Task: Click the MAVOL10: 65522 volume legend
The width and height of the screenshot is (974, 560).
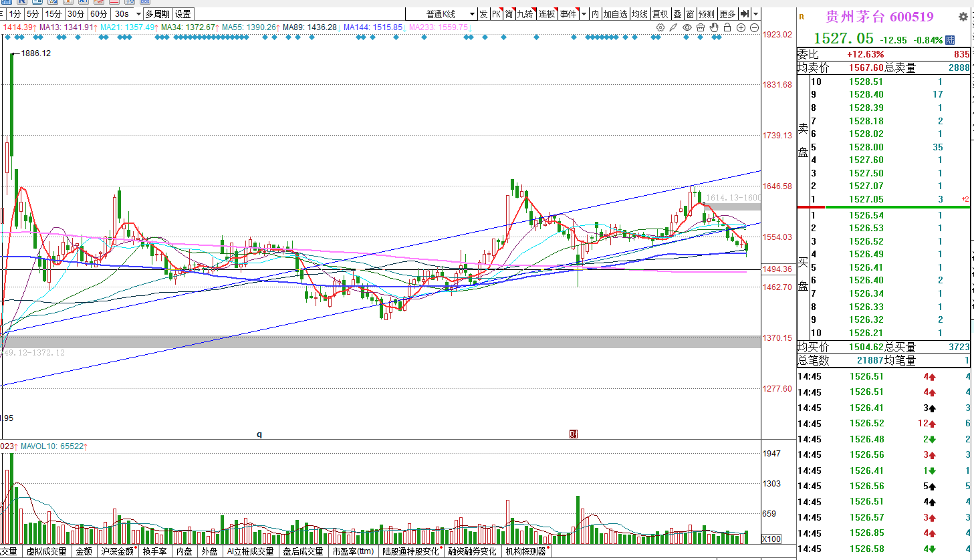Action: point(53,446)
